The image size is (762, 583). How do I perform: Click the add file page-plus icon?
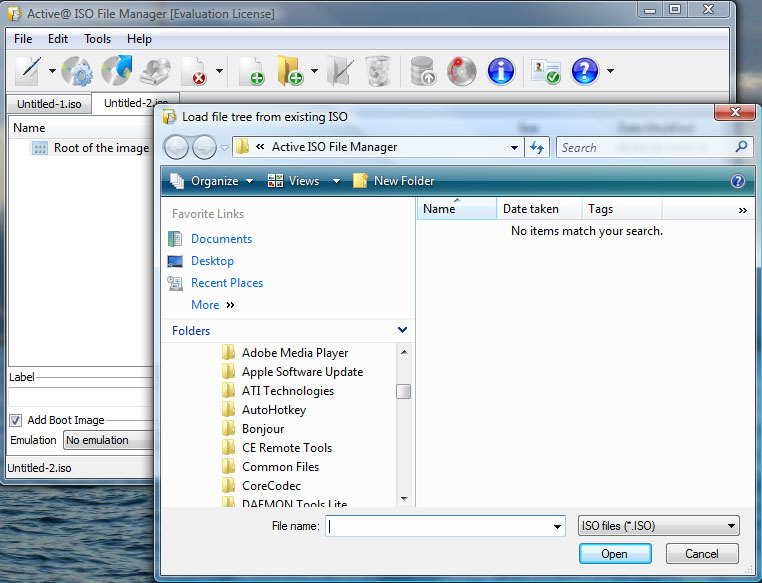click(252, 71)
